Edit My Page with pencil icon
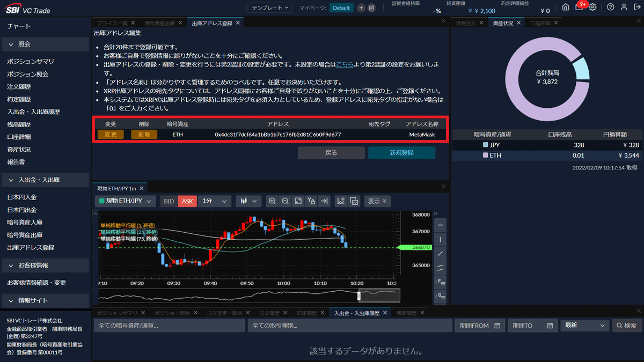The image size is (644, 362). click(x=372, y=8)
